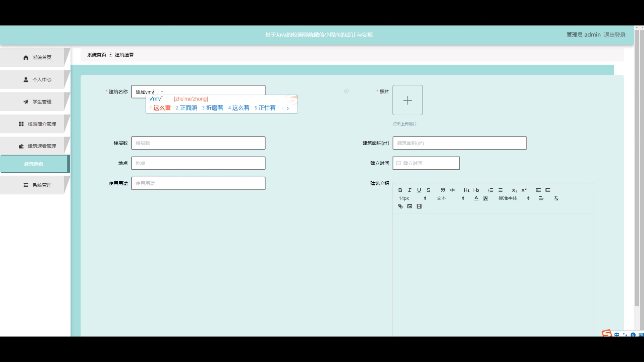Apply ordered list formatting

pyautogui.click(x=491, y=190)
